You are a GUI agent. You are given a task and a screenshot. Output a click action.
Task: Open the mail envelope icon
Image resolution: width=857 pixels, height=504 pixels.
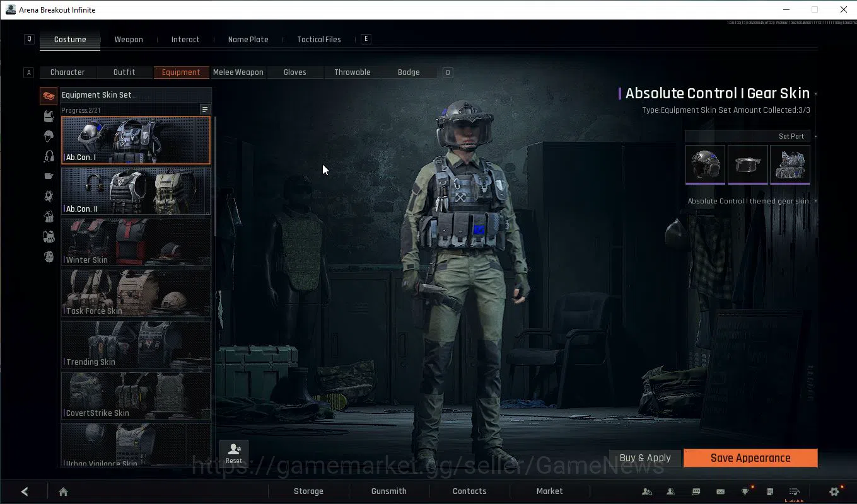720,491
